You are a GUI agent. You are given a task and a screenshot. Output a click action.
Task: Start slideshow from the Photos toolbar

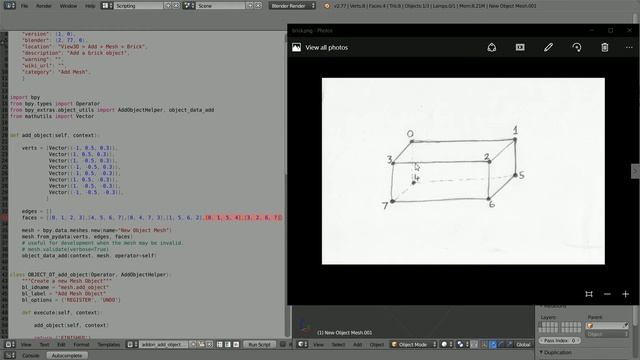(x=520, y=47)
